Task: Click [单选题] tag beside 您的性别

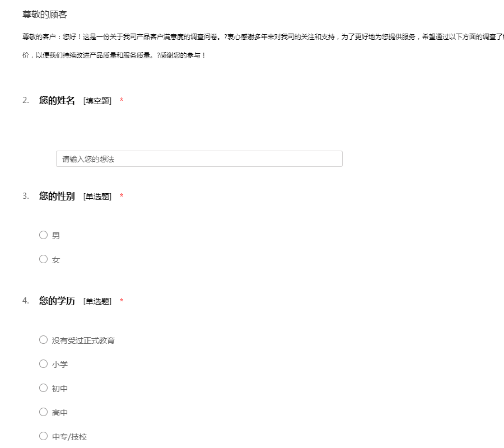Action: pyautogui.click(x=97, y=197)
